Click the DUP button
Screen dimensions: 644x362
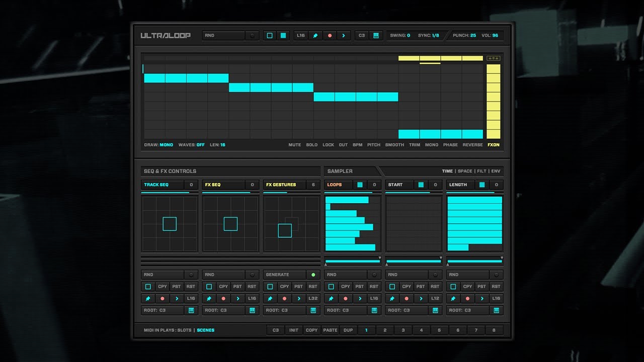coord(348,330)
